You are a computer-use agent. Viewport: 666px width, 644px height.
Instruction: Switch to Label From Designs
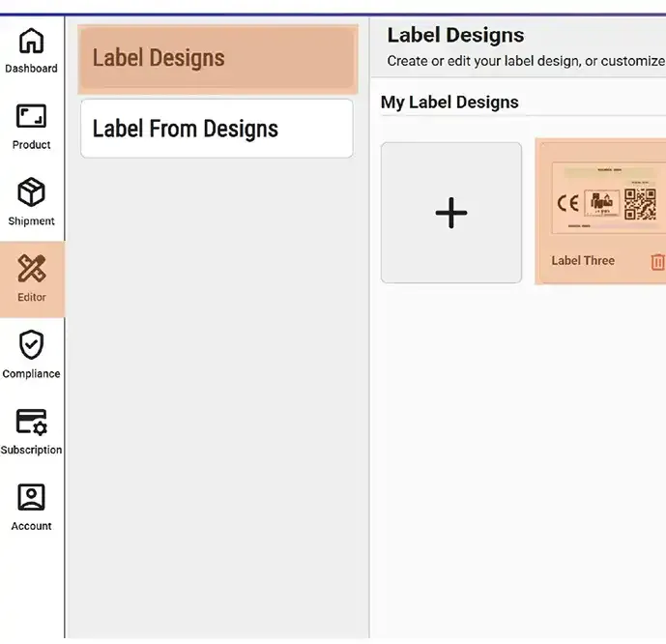[x=217, y=129]
